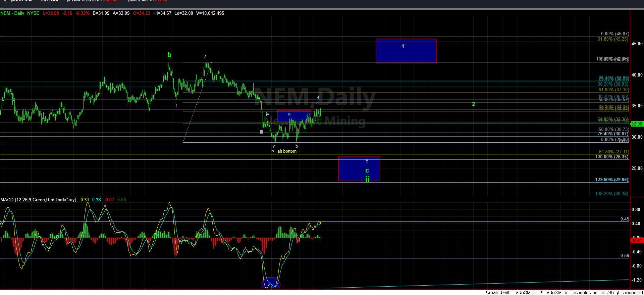This screenshot has width=644, height=295.
Task: Select the 45.00 price axis label
Action: [x=637, y=44]
